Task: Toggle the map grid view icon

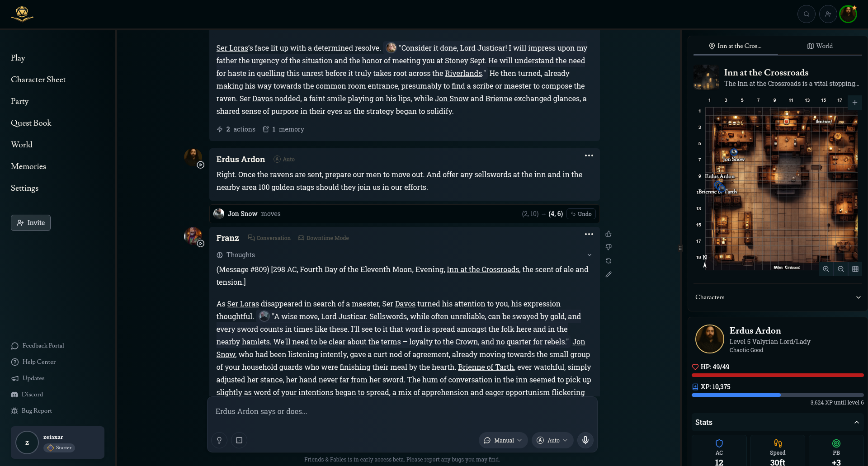Action: 855,269
